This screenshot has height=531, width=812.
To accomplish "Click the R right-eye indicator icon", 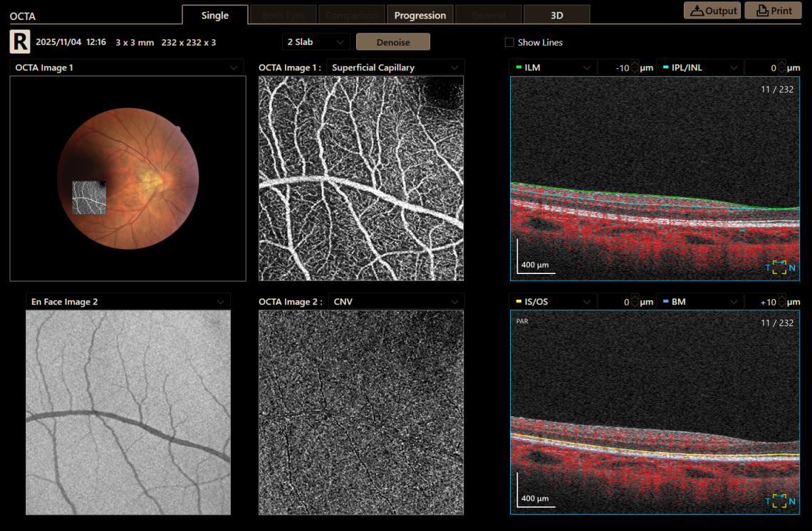I will (x=19, y=42).
